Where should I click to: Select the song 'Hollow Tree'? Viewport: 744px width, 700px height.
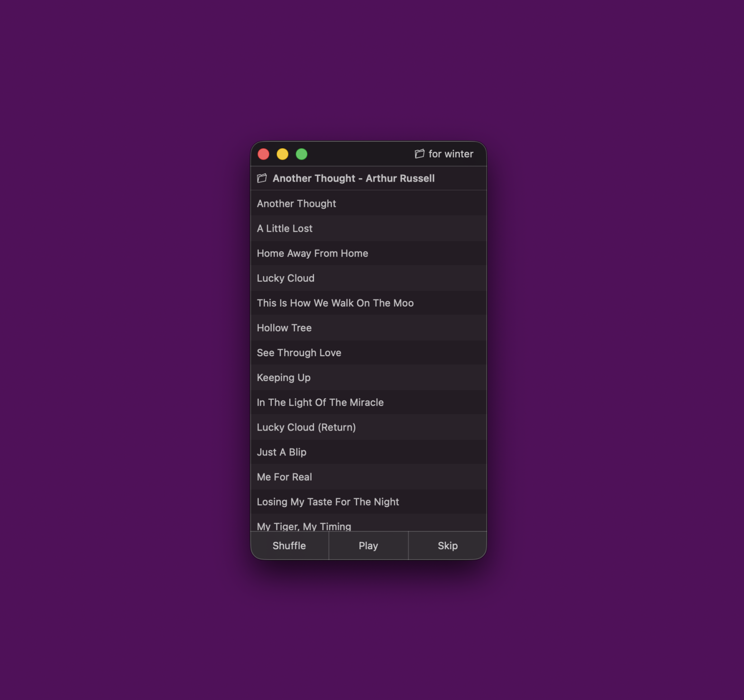pos(284,327)
